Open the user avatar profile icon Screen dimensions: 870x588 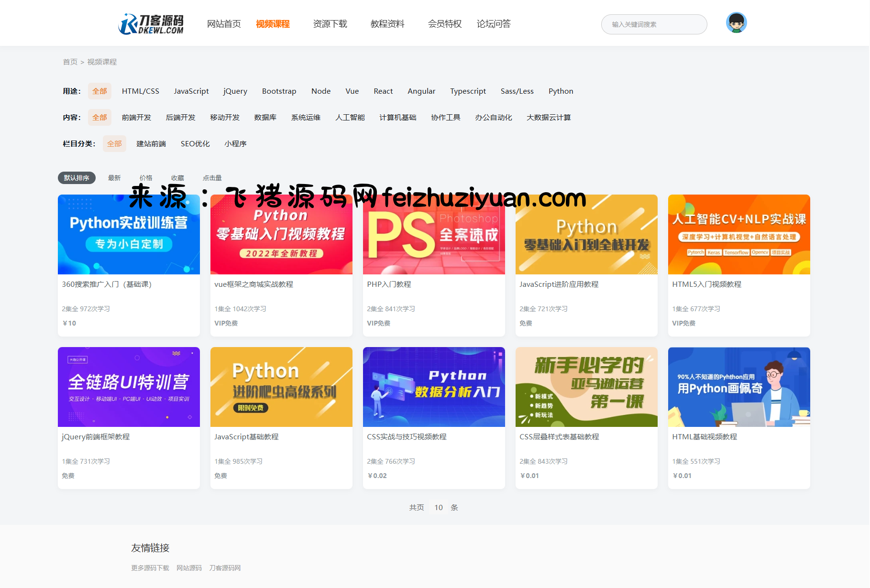[x=736, y=23]
